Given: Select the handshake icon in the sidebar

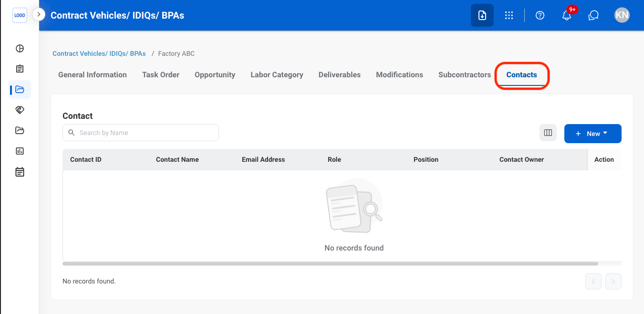Looking at the screenshot, I should pos(20,110).
